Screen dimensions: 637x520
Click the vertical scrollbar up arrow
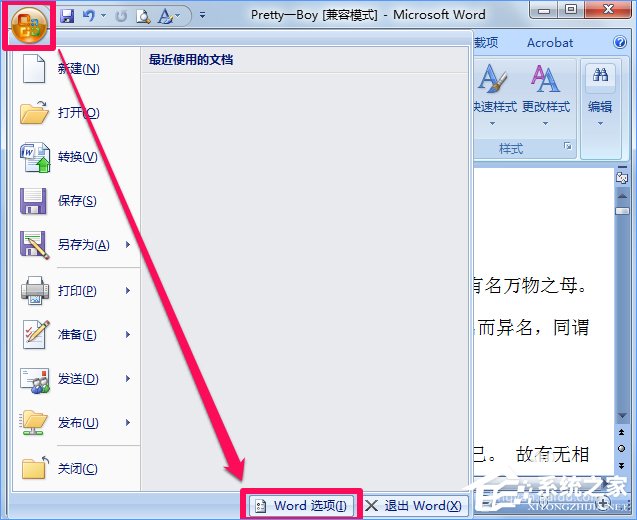(x=622, y=196)
